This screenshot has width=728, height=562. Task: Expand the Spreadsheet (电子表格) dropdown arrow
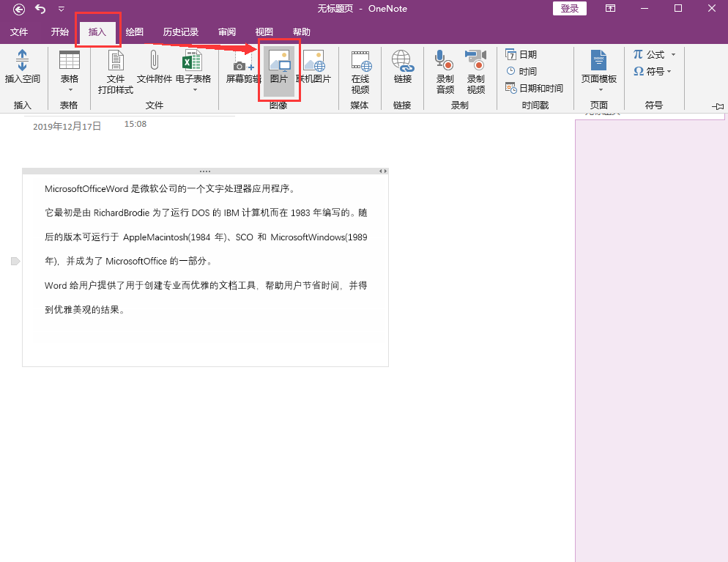pyautogui.click(x=195, y=89)
